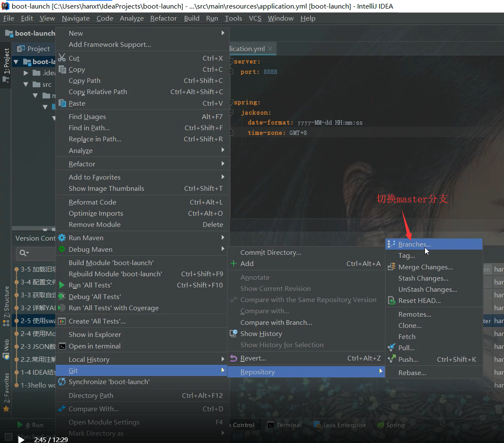Click the search magnifier in Version Control
The height and width of the screenshot is (443, 504).
[x=24, y=253]
